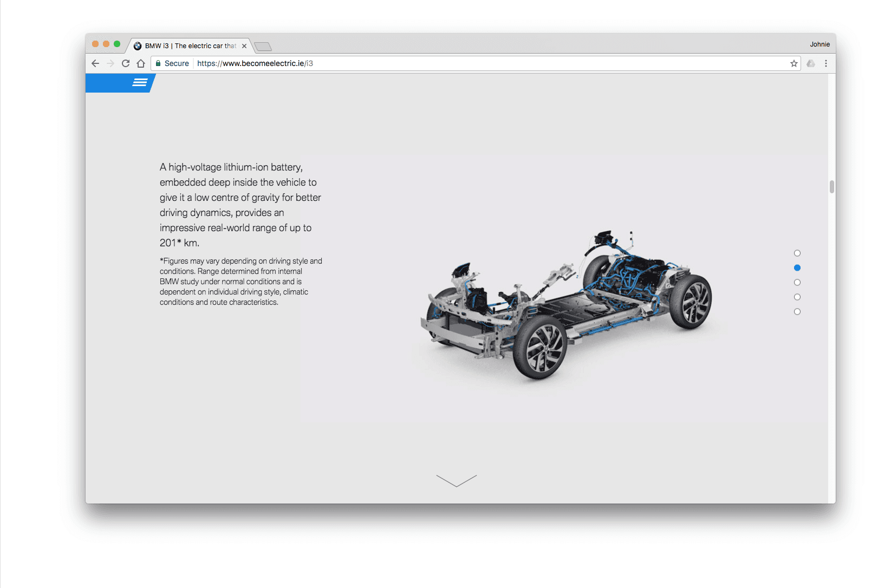
Task: Select the BMW i3 browser tab
Action: (x=189, y=46)
